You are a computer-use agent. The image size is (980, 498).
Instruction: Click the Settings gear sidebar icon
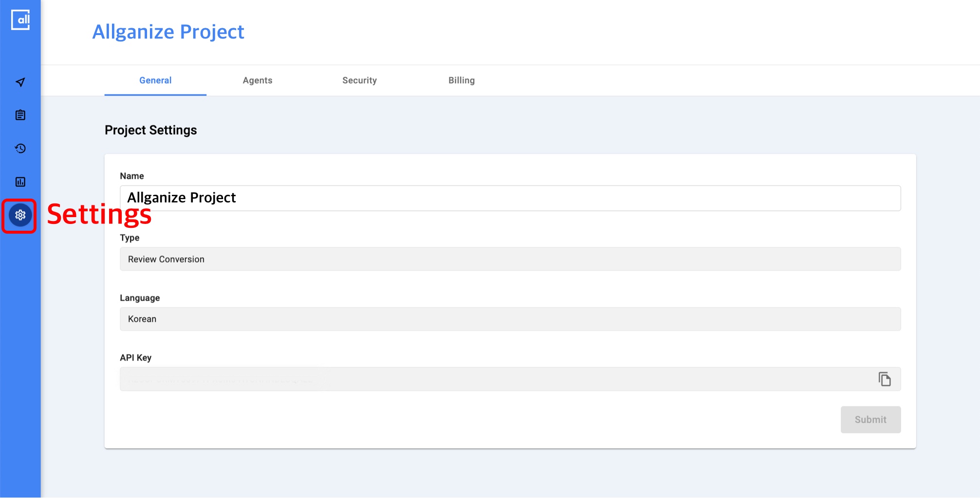20,215
